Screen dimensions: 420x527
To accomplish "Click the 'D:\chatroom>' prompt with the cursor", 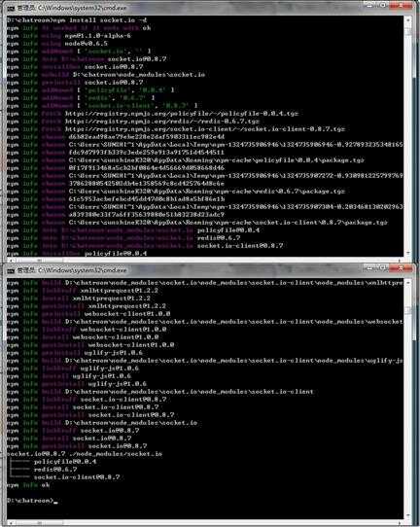I will tap(32, 501).
